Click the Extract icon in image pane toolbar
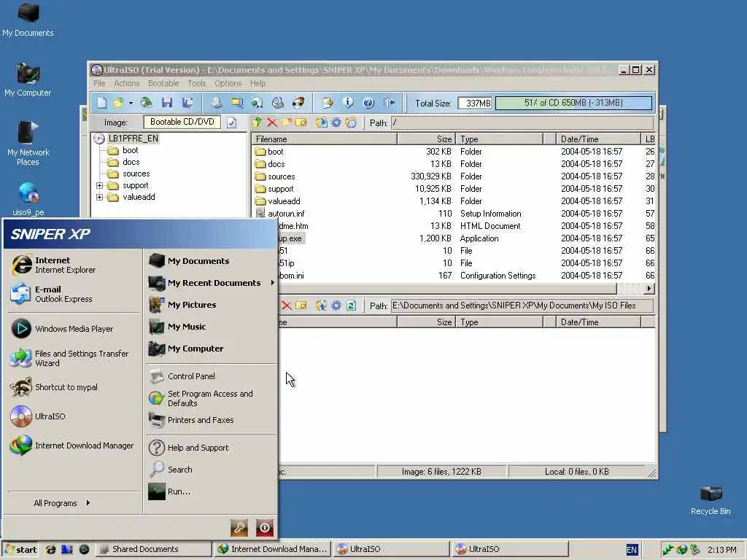This screenshot has height=560, width=747. 322,122
